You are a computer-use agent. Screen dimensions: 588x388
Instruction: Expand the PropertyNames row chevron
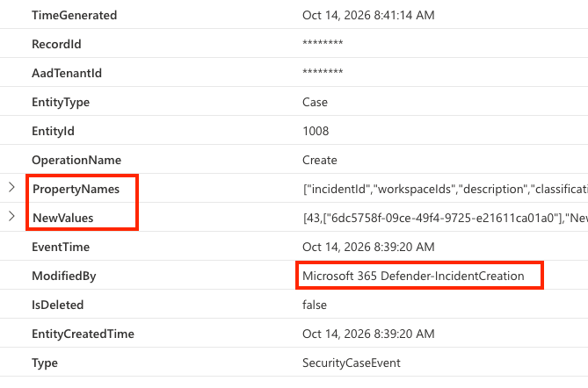(11, 187)
